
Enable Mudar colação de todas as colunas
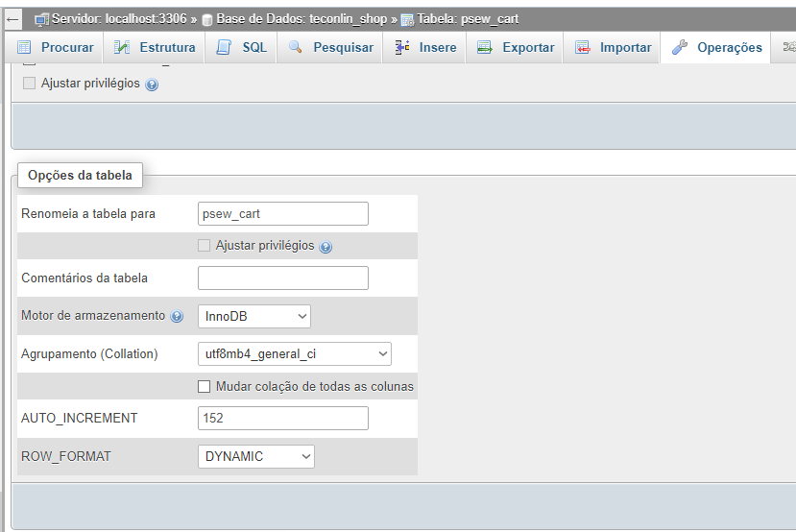(204, 387)
